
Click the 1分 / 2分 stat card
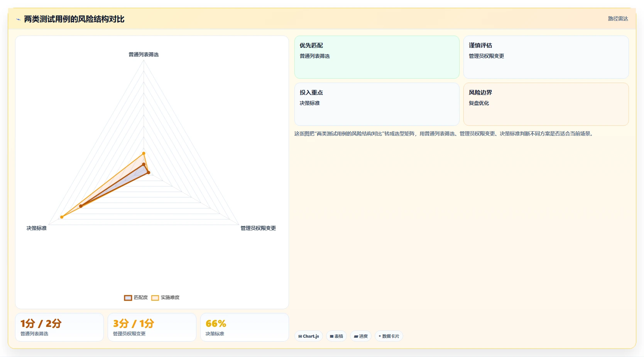click(x=59, y=327)
